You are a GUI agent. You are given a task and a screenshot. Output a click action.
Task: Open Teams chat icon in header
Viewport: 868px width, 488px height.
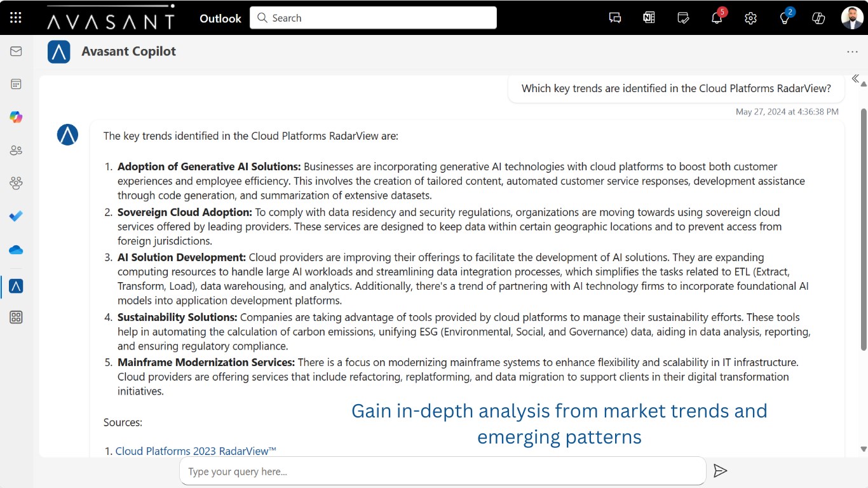click(x=614, y=18)
